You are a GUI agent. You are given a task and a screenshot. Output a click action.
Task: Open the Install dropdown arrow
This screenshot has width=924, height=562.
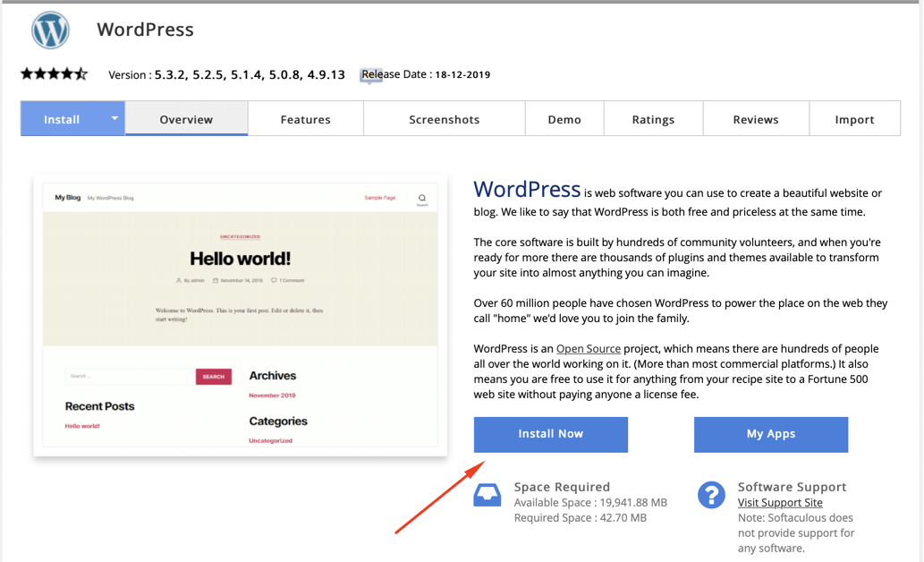pyautogui.click(x=114, y=118)
